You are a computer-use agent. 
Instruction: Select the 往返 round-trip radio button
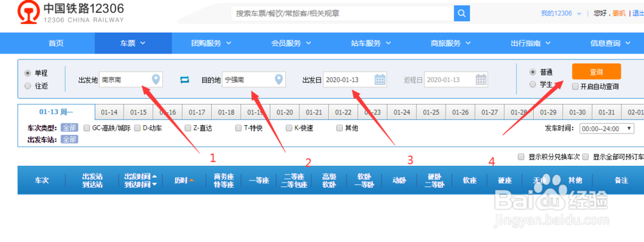click(x=28, y=86)
